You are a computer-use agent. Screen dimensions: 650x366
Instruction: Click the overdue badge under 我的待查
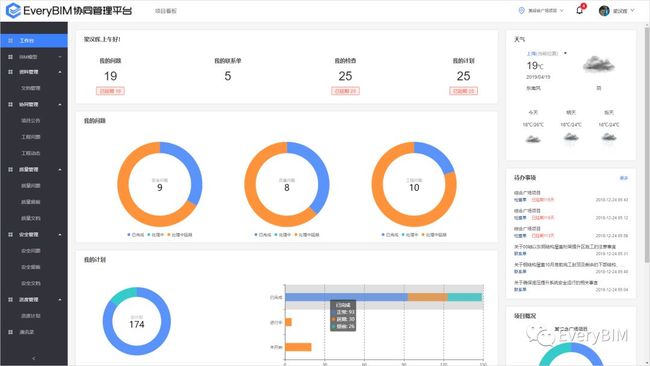(345, 91)
